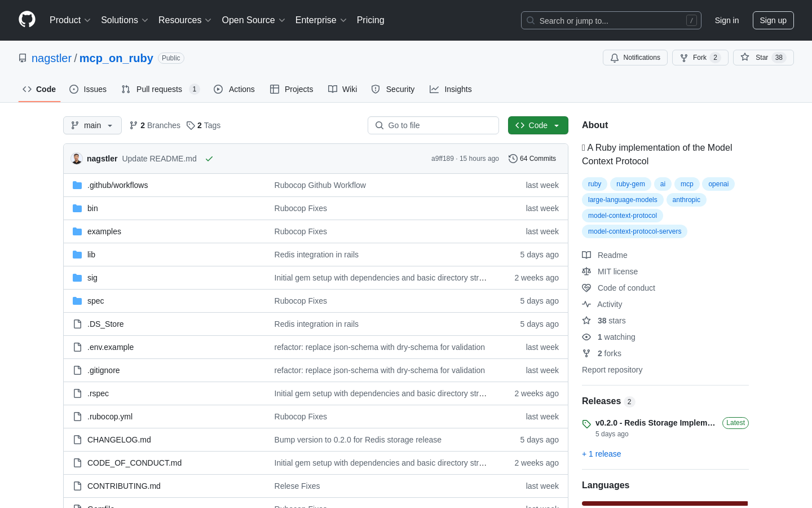Screen dimensions: 812x508
Task: Click the Languages color bar
Action: pos(665,503)
